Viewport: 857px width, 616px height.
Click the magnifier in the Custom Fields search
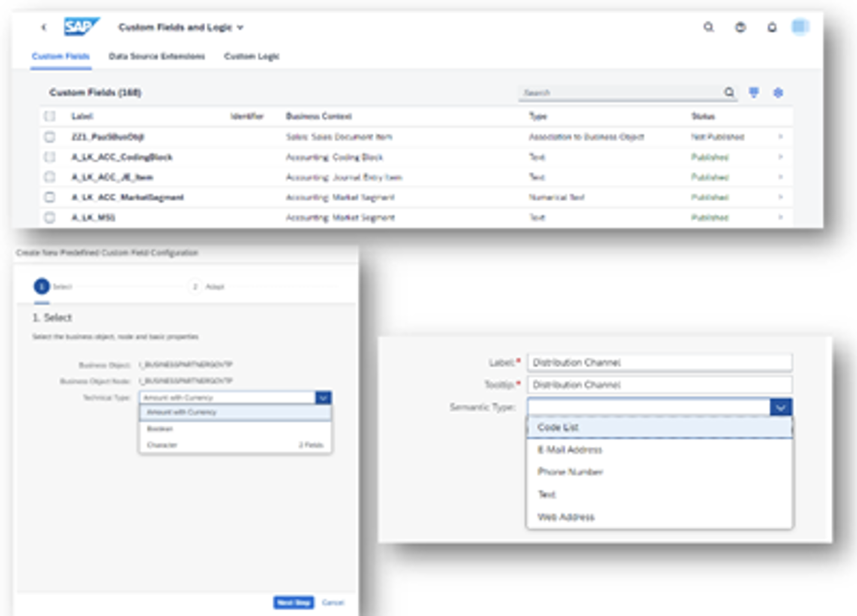coord(729,92)
